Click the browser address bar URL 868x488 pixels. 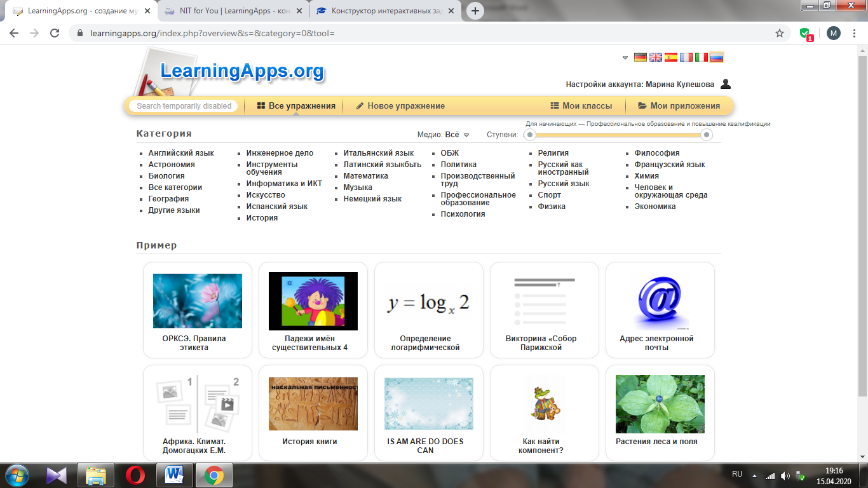click(212, 33)
